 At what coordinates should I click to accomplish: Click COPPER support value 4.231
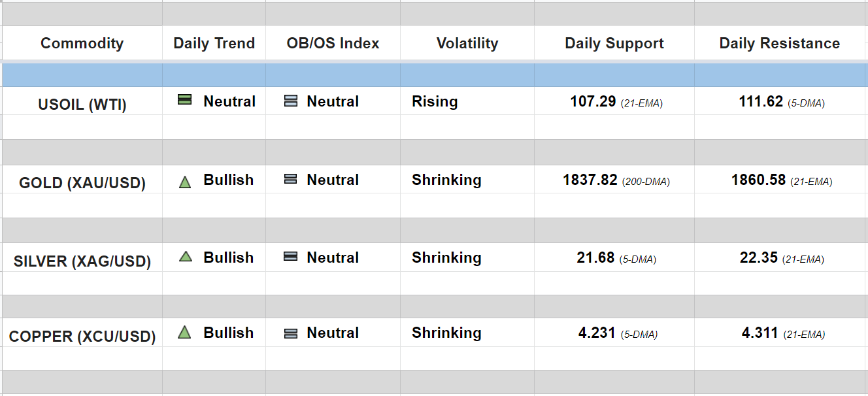597,333
